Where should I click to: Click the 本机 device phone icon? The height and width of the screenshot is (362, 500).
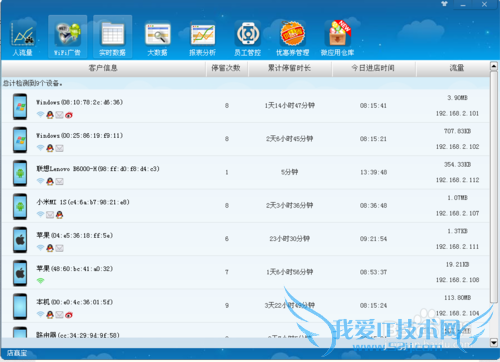pos(20,306)
